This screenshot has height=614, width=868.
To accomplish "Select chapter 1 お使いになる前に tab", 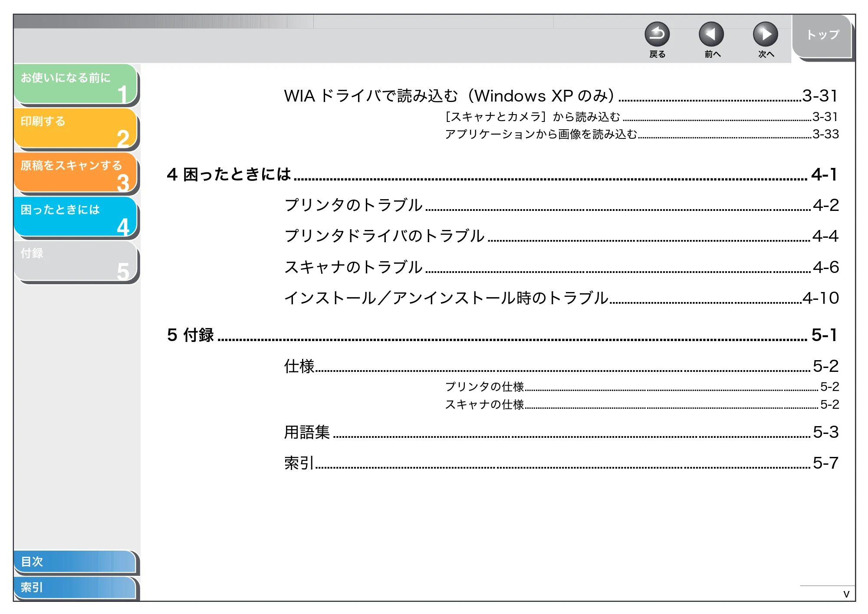I will pos(76,84).
